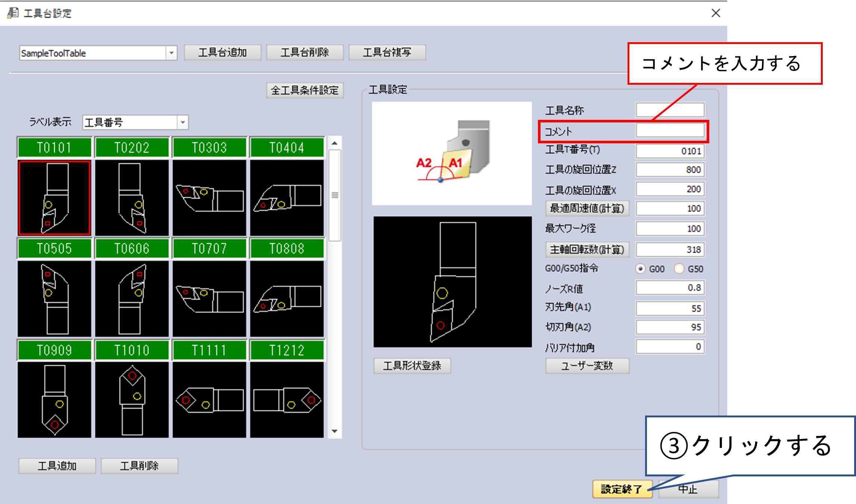This screenshot has height=504, width=856.
Task: Click the T0505 green label header
Action: pyautogui.click(x=55, y=248)
